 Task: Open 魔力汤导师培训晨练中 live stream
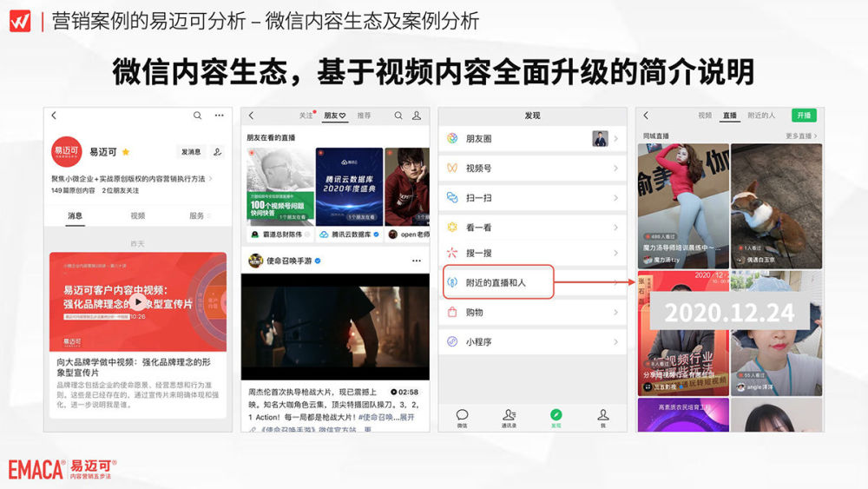(x=683, y=206)
